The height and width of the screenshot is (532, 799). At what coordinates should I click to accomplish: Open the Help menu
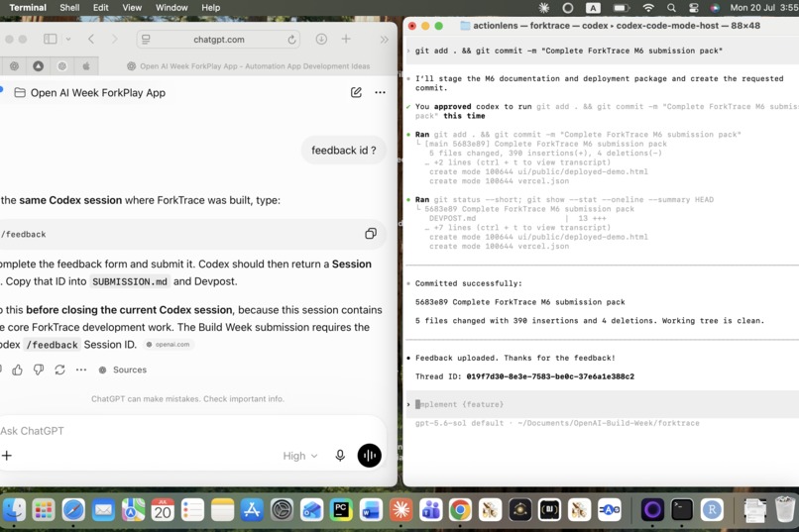click(x=210, y=8)
